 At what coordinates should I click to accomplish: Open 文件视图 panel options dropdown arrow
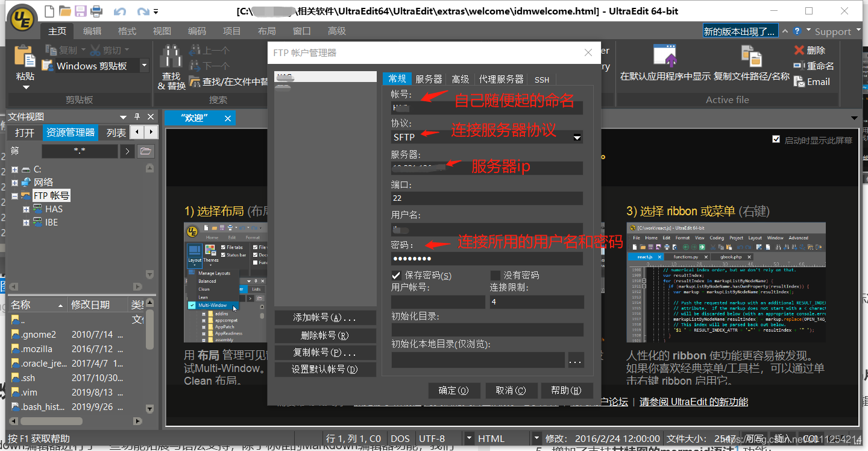point(123,116)
